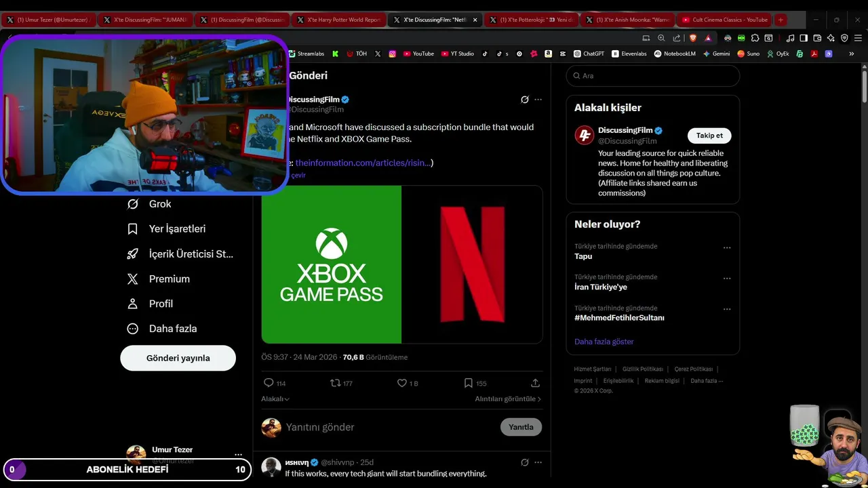Open the Premium sidebar item
The width and height of the screenshot is (868, 488).
[x=159, y=279]
